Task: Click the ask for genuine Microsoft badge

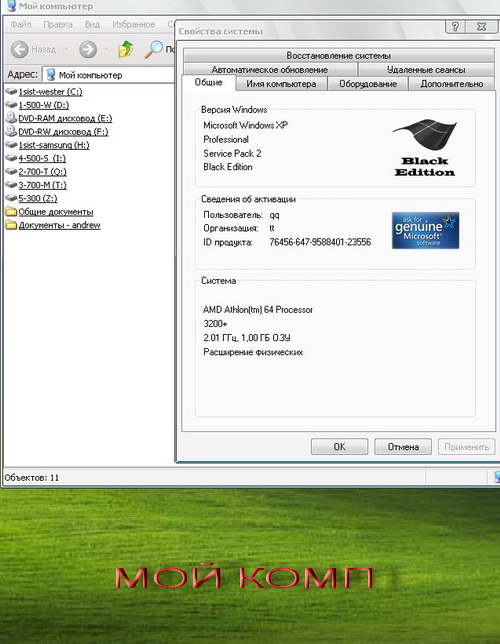Action: pos(425,230)
